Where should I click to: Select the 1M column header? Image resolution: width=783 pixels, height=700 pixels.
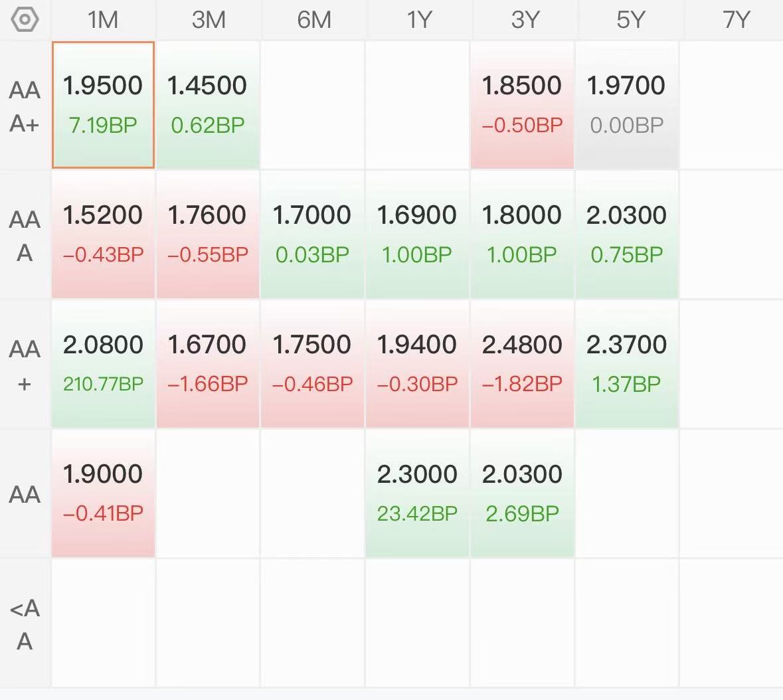click(103, 20)
